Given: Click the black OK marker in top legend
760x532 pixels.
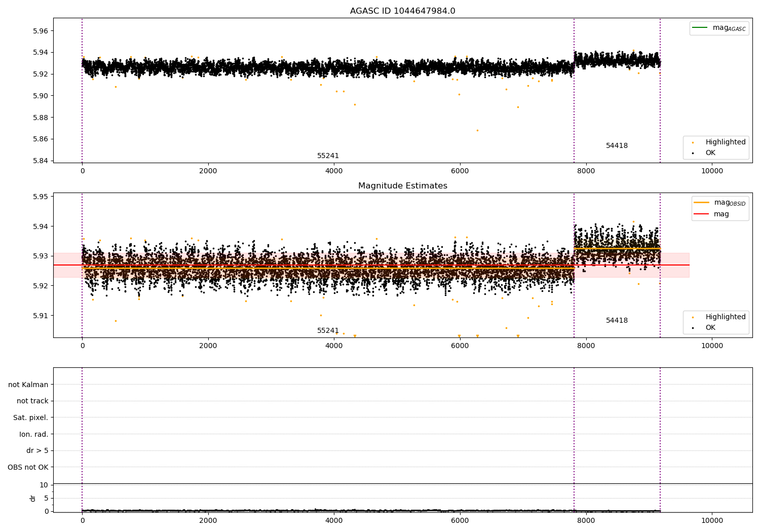Looking at the screenshot, I should 693,153.
